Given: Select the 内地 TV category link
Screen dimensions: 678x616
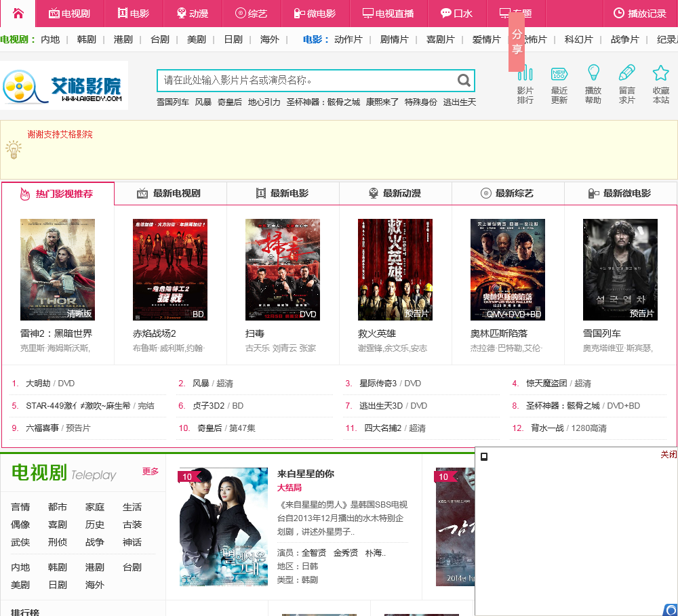Looking at the screenshot, I should coord(50,39).
